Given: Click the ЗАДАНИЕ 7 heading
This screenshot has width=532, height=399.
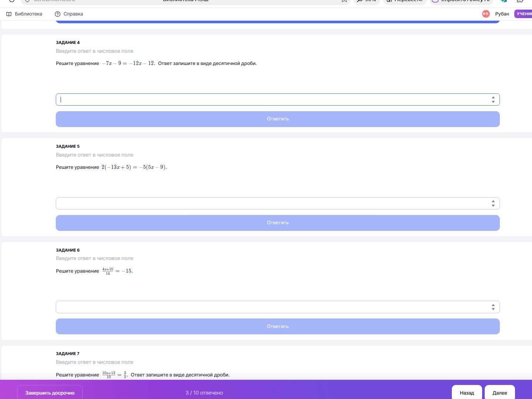Looking at the screenshot, I should pyautogui.click(x=68, y=354).
